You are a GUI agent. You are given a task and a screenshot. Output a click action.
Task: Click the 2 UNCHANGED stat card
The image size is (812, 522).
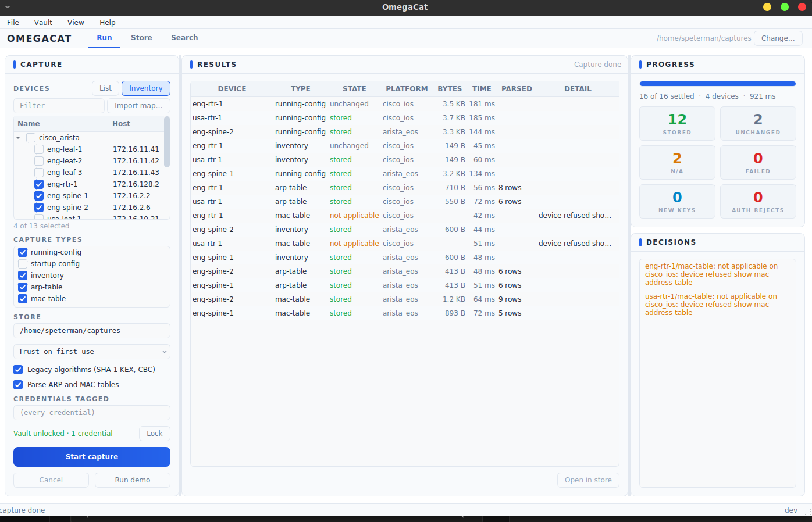coord(758,124)
